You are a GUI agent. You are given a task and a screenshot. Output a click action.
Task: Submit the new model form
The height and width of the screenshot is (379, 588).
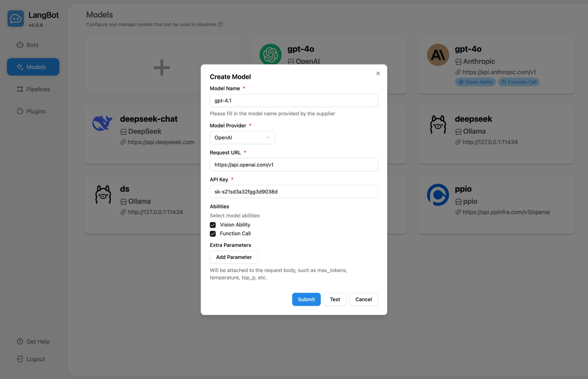coord(306,299)
